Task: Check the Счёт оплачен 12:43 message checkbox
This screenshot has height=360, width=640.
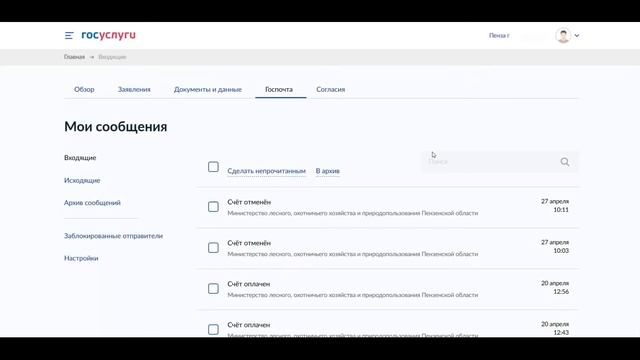Action: tap(213, 329)
